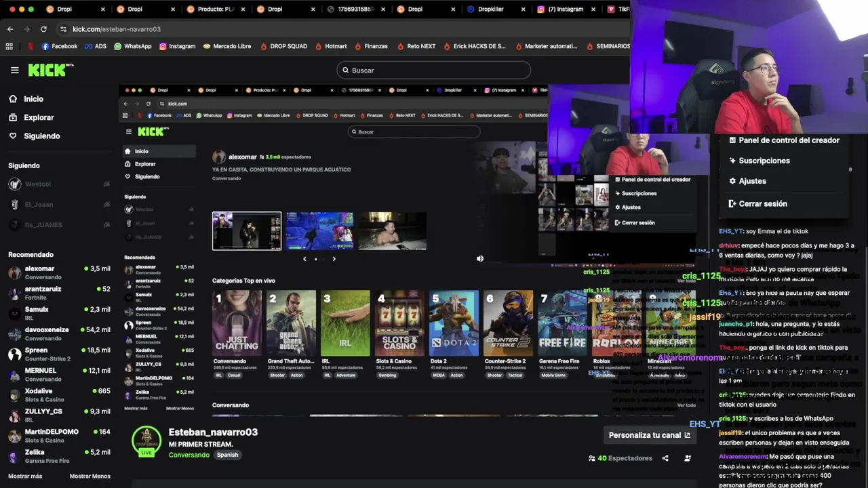The image size is (868, 488).
Task: Go back with the browser back arrow
Action: pos(10,29)
